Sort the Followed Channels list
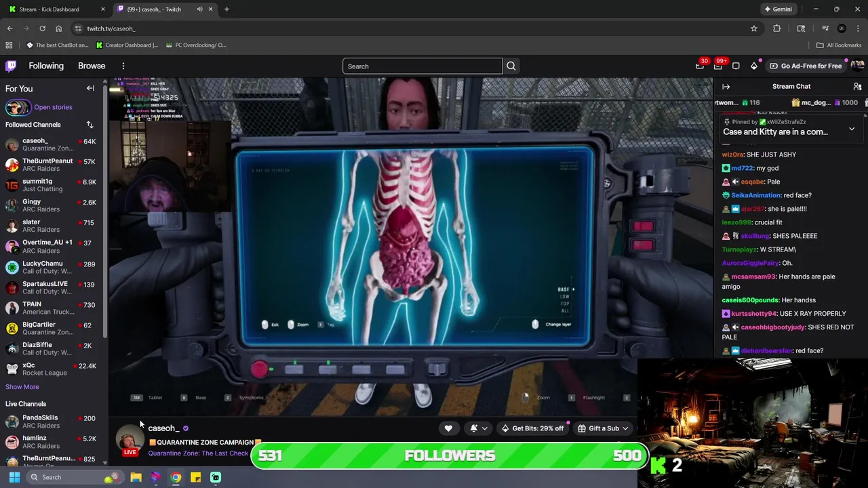Image resolution: width=868 pixels, height=488 pixels. [x=90, y=125]
